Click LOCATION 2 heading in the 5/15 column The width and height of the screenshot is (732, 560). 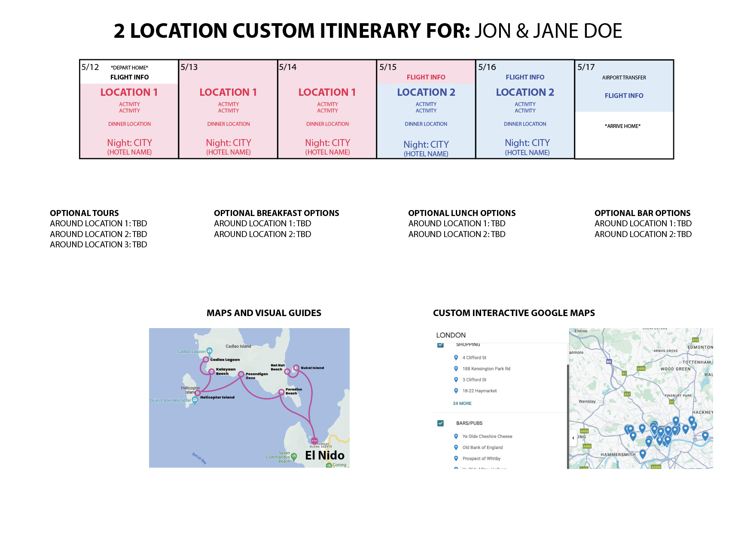pos(426,92)
